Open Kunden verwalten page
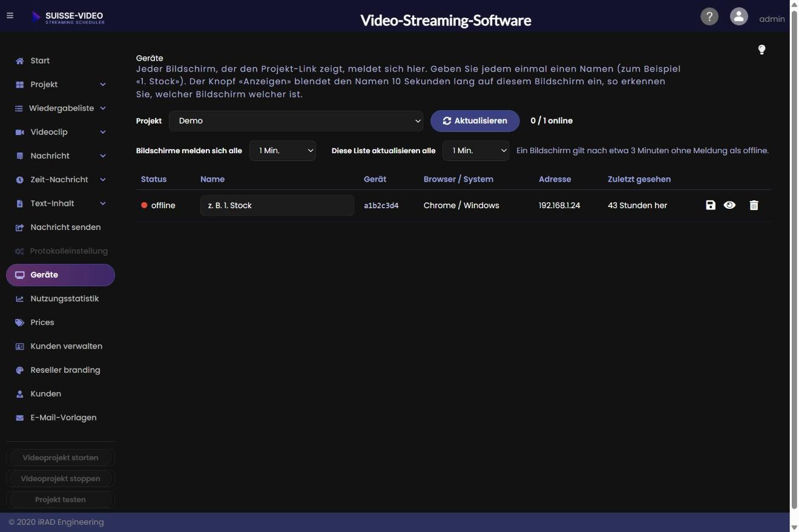 pos(61,346)
